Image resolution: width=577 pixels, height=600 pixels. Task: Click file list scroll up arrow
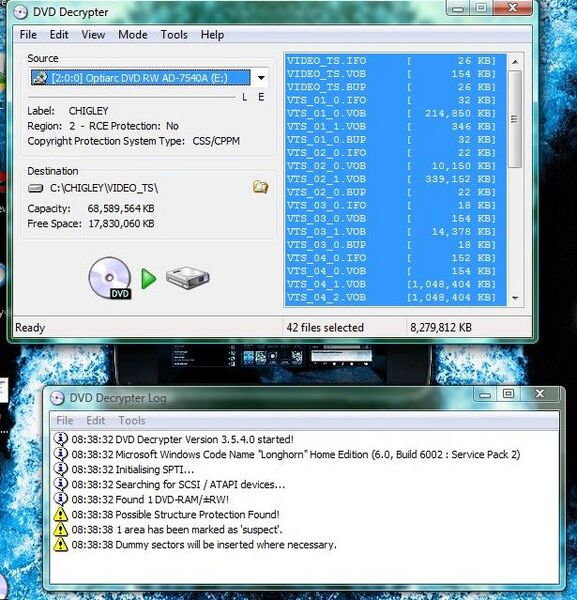point(515,62)
